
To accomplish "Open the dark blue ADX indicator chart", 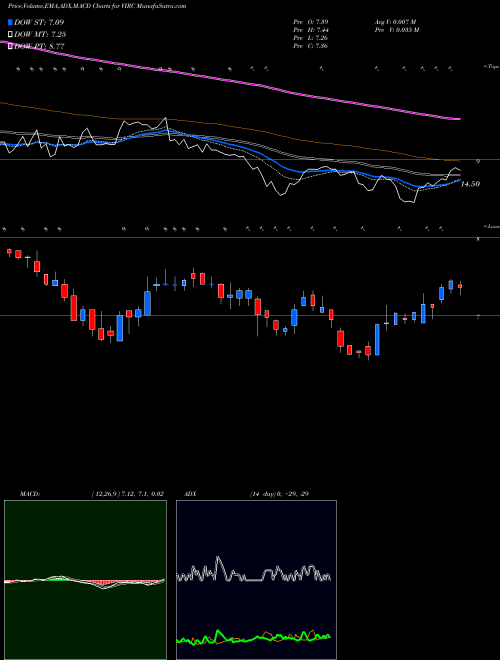I will point(256,580).
